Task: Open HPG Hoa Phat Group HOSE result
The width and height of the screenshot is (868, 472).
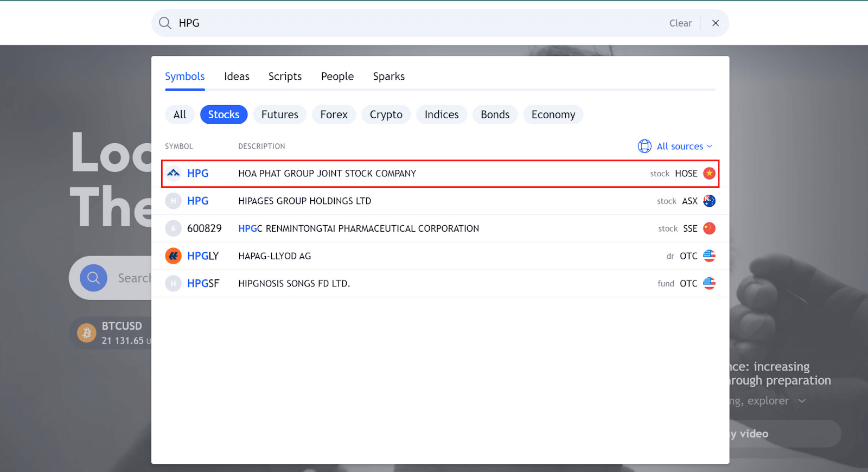Action: click(x=440, y=174)
